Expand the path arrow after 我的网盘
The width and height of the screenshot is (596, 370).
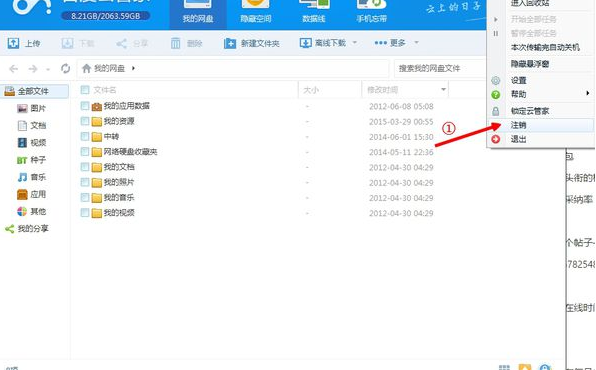[x=133, y=68]
